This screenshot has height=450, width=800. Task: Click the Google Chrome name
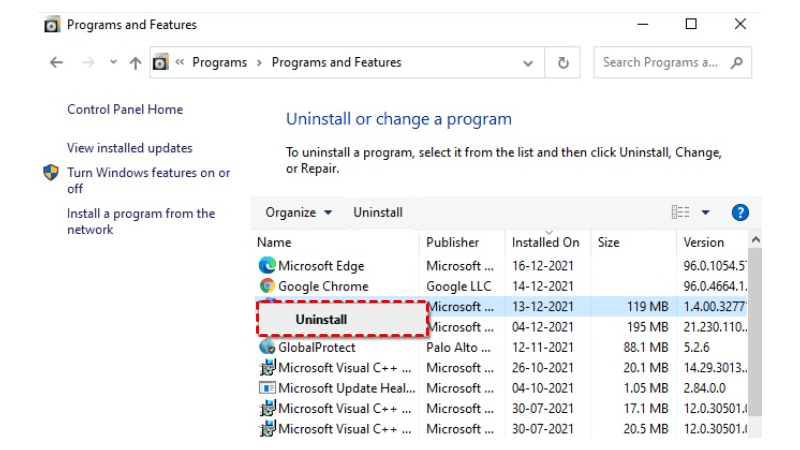(323, 286)
